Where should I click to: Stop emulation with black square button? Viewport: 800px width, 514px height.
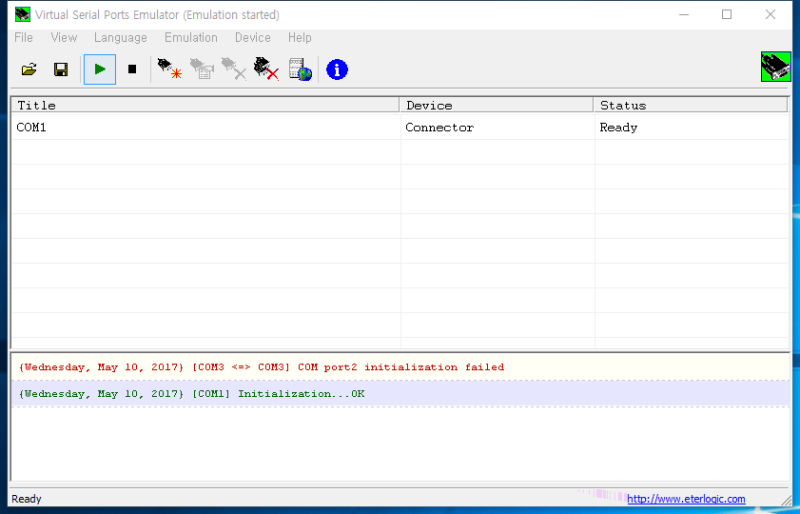click(132, 69)
